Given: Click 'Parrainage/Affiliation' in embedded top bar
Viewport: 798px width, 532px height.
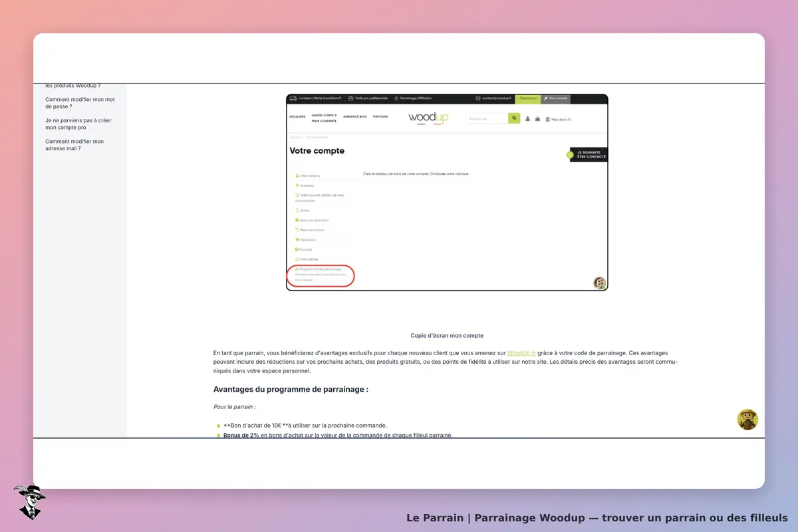Looking at the screenshot, I should [416, 98].
